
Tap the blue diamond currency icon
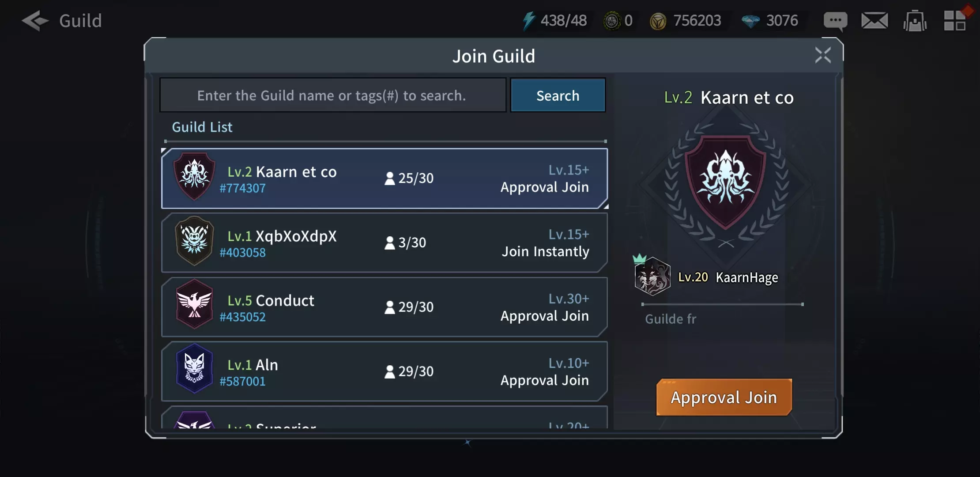750,21
